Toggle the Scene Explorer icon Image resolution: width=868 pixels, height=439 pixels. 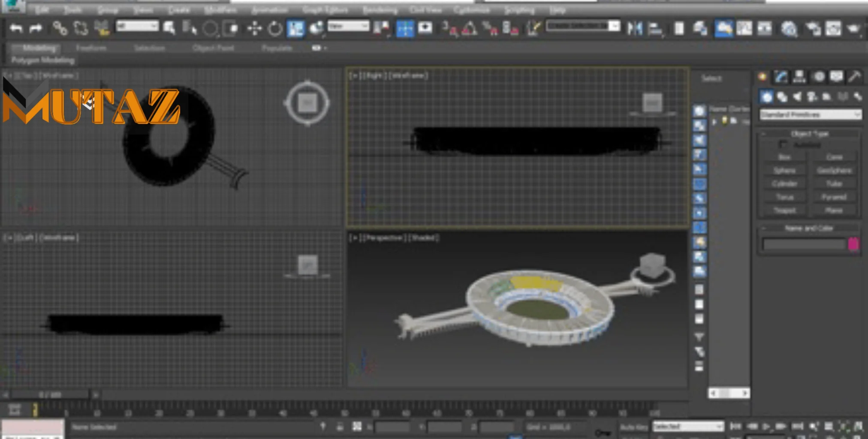tap(679, 28)
